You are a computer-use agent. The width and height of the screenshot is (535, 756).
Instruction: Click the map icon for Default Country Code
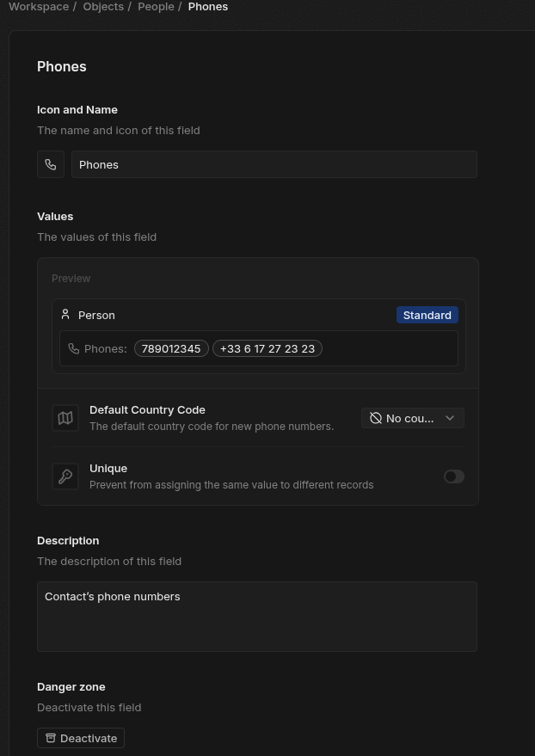pos(65,418)
